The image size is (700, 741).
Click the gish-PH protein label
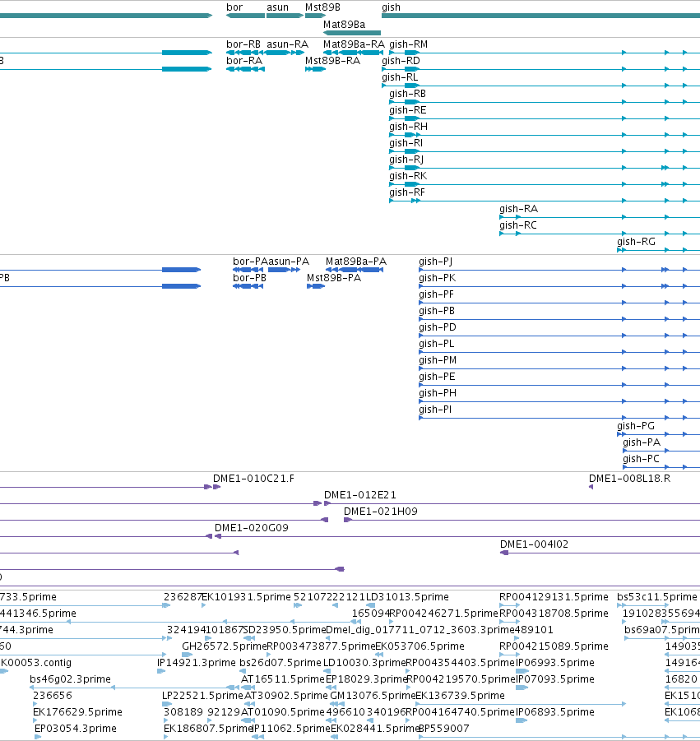(x=438, y=393)
